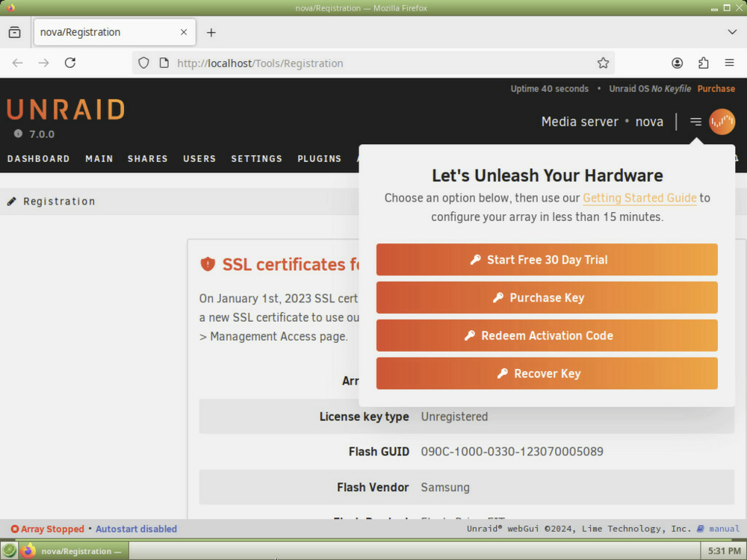The width and height of the screenshot is (747, 560).
Task: Open the MAIN menu
Action: click(x=99, y=158)
